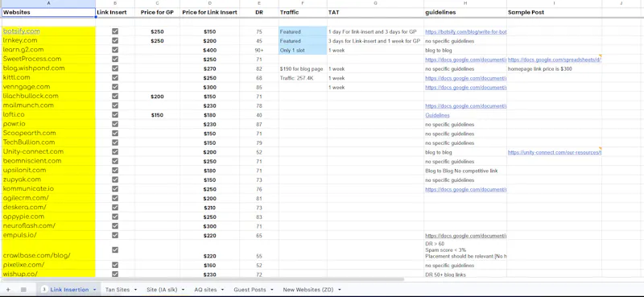Open the all sheets list icon
The height and width of the screenshot is (297, 644).
pos(23,290)
